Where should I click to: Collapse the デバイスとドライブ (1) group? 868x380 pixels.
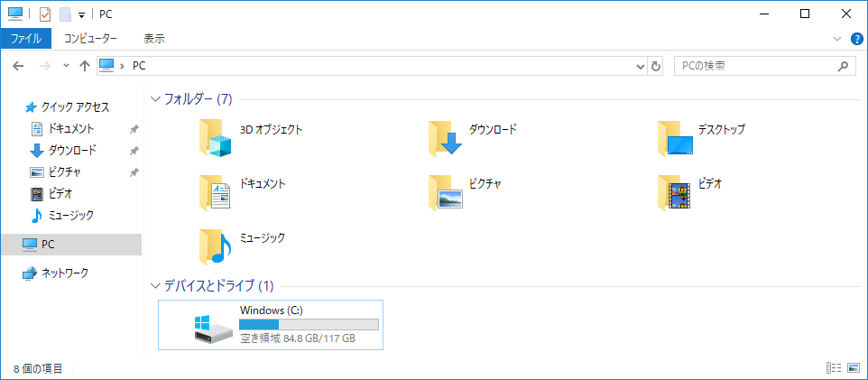coord(155,286)
